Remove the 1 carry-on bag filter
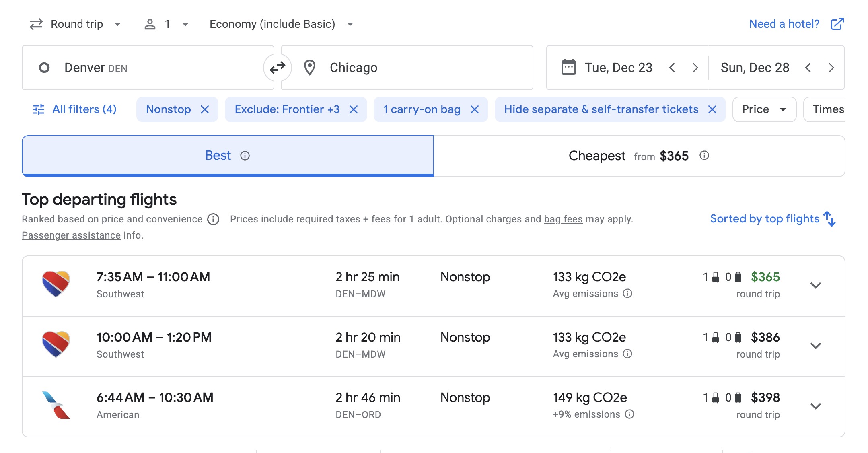The width and height of the screenshot is (868, 453). click(x=475, y=109)
